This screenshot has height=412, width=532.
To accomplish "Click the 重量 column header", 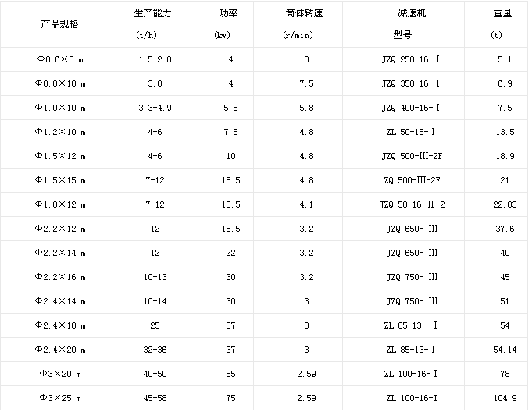I will click(502, 14).
